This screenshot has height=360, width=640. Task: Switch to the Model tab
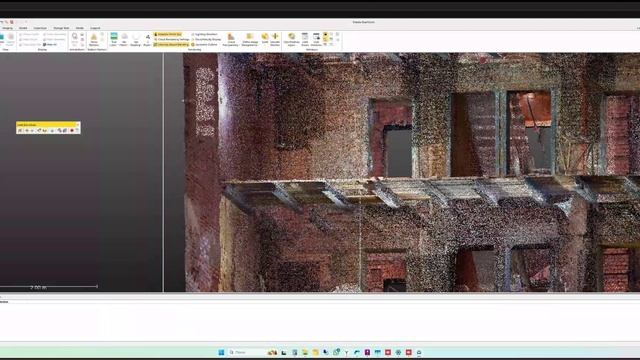(x=23, y=28)
